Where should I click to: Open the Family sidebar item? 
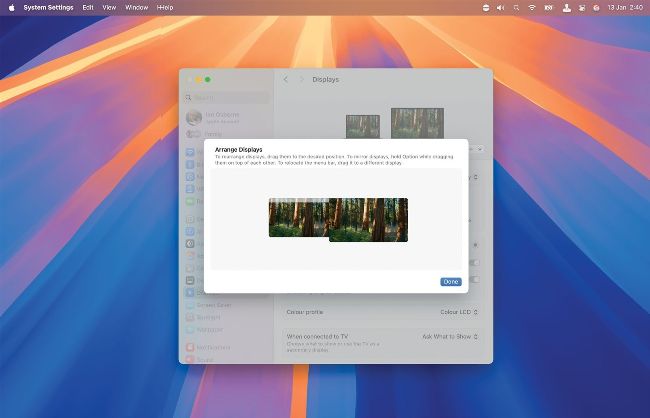tap(213, 133)
